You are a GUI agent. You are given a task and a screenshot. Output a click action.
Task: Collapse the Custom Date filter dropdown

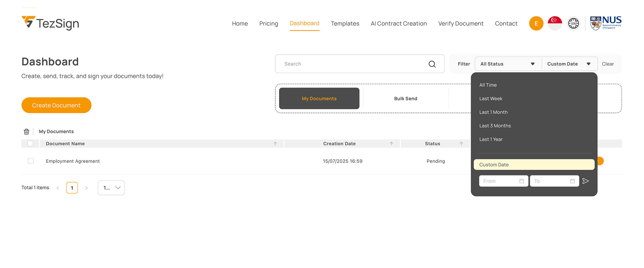click(569, 64)
